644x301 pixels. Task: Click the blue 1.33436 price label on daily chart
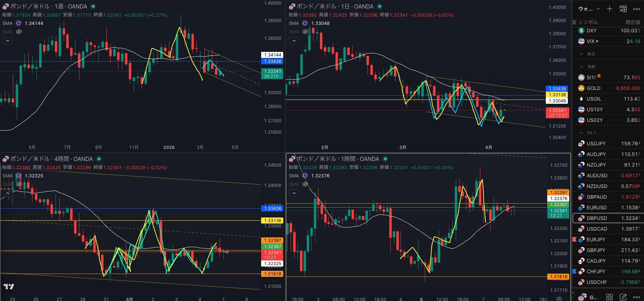point(557,89)
